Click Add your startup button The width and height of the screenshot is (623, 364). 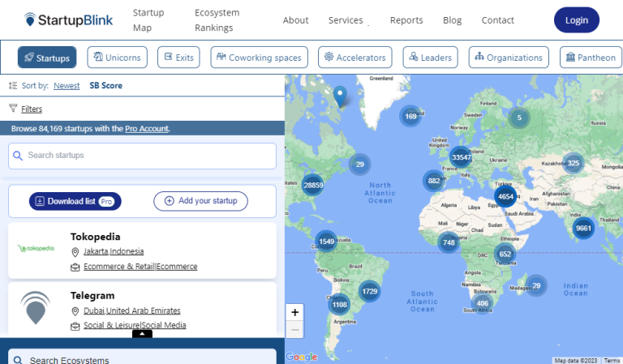200,201
